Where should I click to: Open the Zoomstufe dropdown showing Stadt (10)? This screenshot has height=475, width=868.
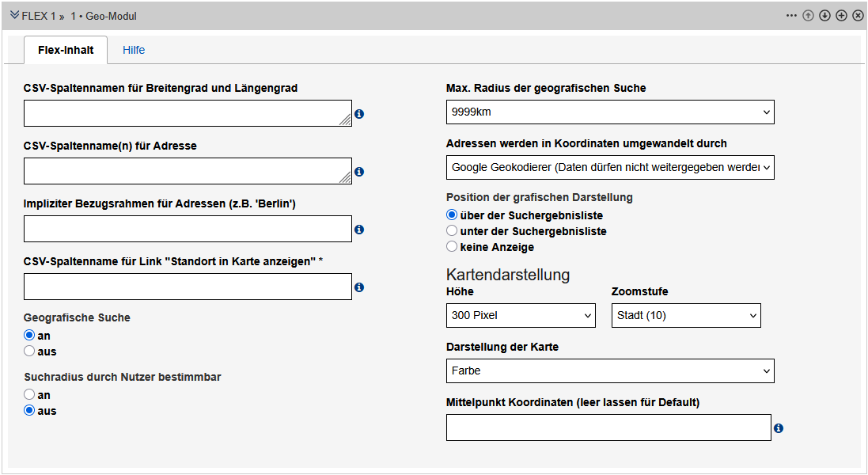685,315
